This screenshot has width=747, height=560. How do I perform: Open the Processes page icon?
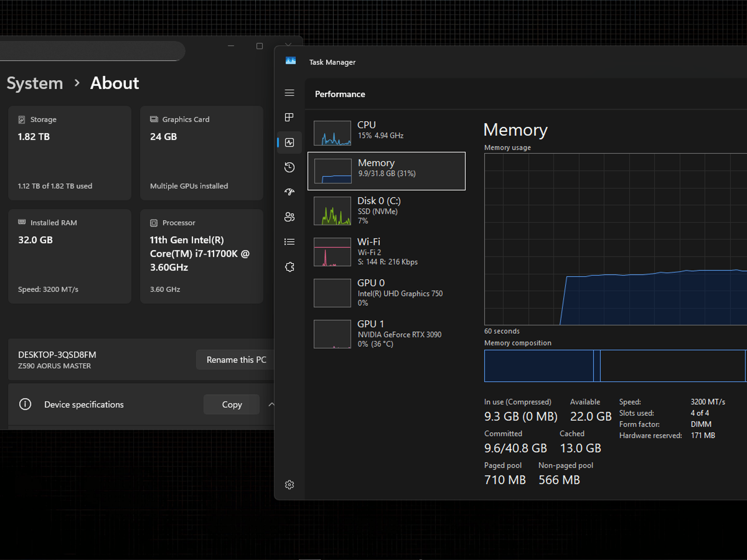[289, 117]
